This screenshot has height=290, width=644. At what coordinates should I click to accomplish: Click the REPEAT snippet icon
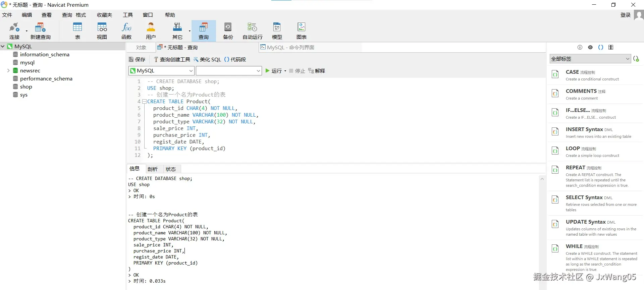click(555, 170)
